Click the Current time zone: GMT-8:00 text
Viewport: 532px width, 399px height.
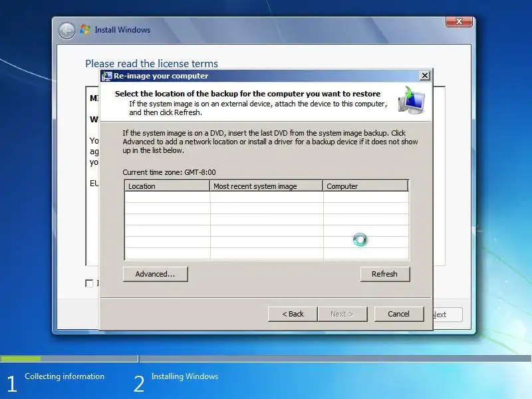(x=169, y=172)
